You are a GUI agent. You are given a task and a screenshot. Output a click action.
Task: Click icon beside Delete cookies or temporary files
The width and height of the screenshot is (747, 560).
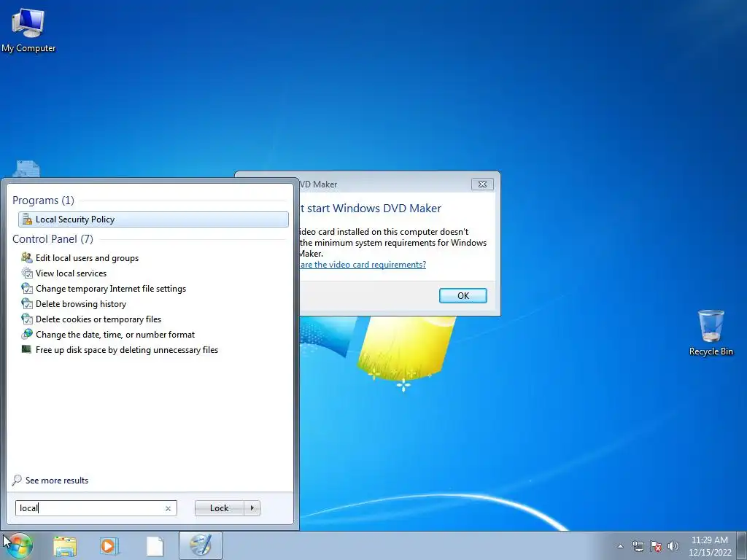click(27, 319)
